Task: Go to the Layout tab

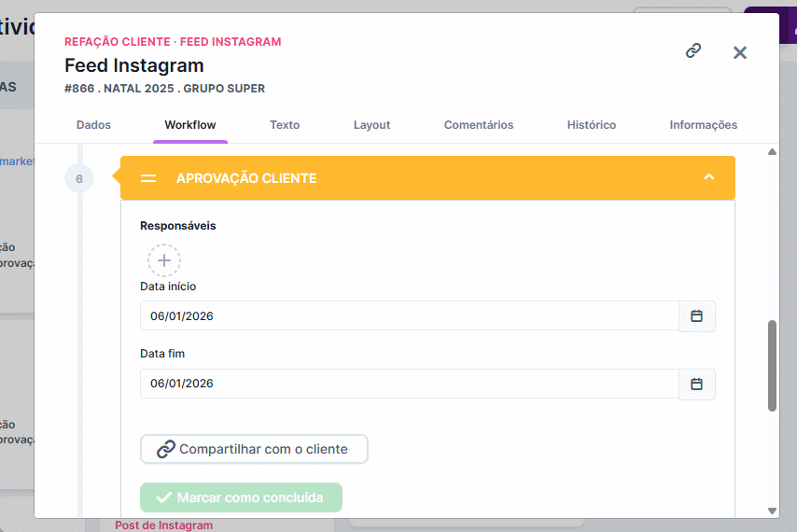Action: [x=371, y=125]
